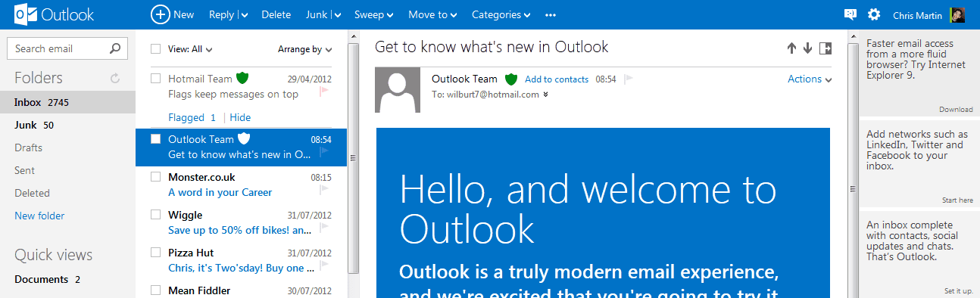Open the Wiggle email about bikes
The height and width of the screenshot is (298, 980).
(241, 222)
